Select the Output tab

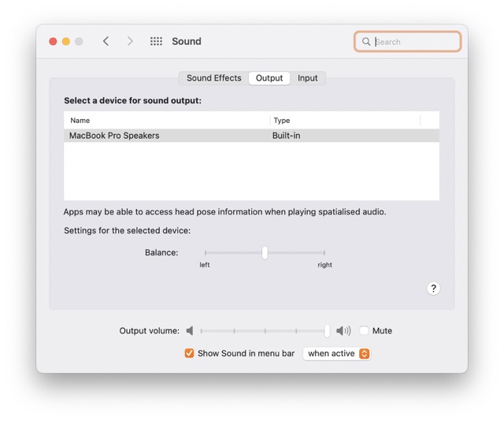click(x=269, y=78)
